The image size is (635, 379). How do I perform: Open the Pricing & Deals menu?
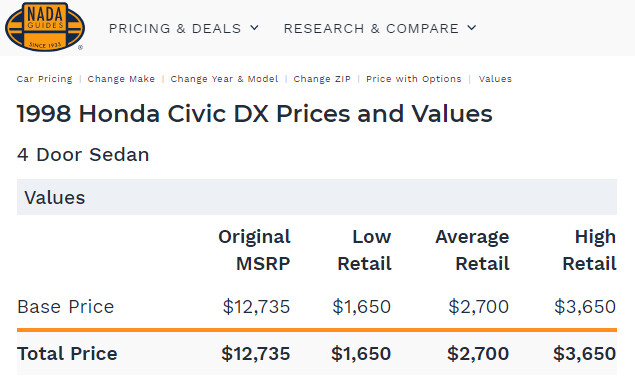pos(183,28)
